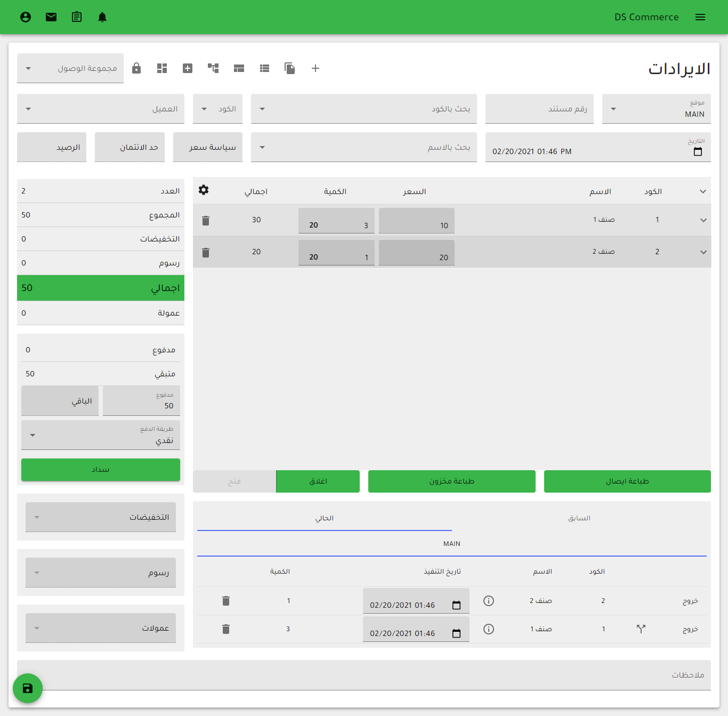
Task: Click the سداد payment button
Action: pyautogui.click(x=100, y=470)
